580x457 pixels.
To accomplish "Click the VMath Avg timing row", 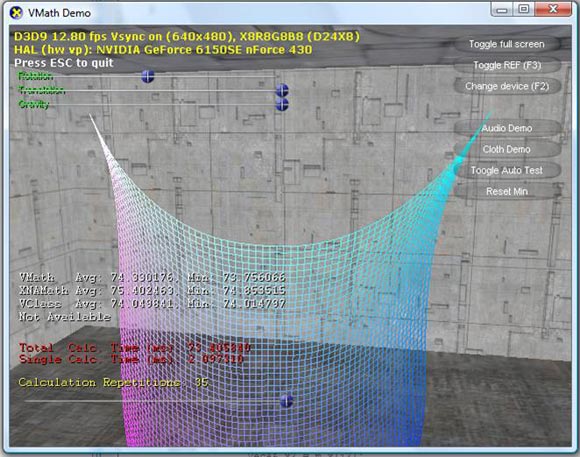I will point(152,278).
